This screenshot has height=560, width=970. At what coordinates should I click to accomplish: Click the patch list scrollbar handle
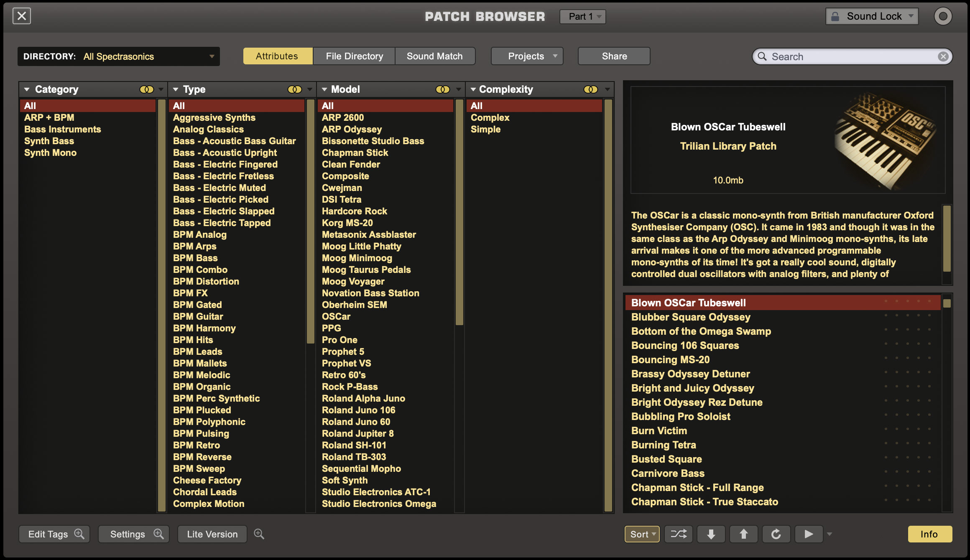click(x=947, y=303)
